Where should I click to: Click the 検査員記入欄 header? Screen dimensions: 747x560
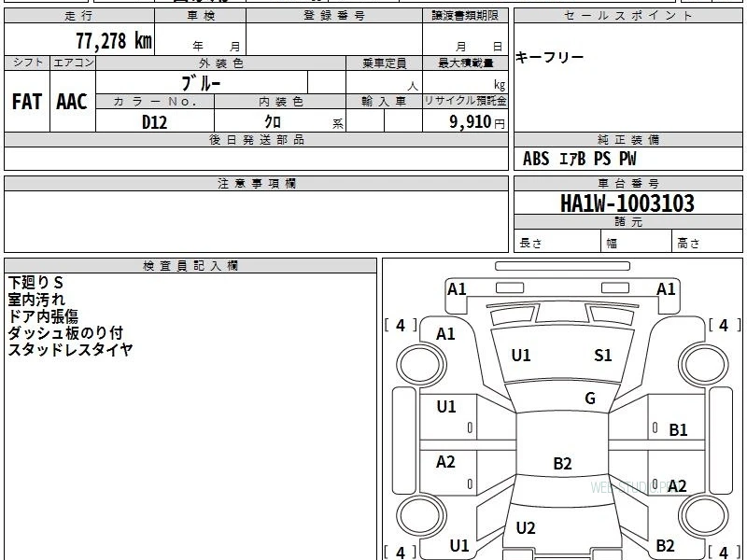190,266
